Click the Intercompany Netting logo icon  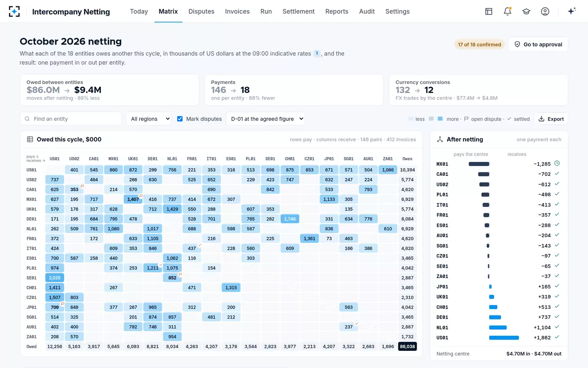[x=14, y=11]
